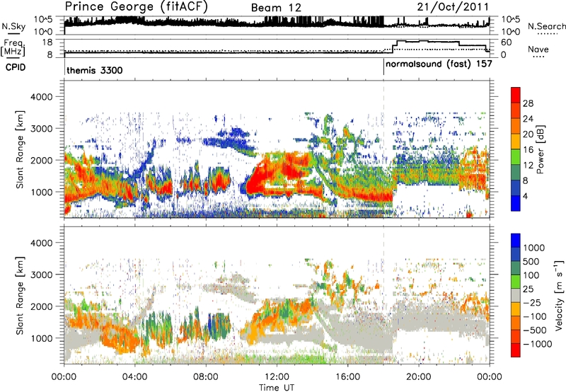This screenshot has height=392, width=566.
Task: Click the '1000' tick on Velocity colorbar
Action: point(533,248)
